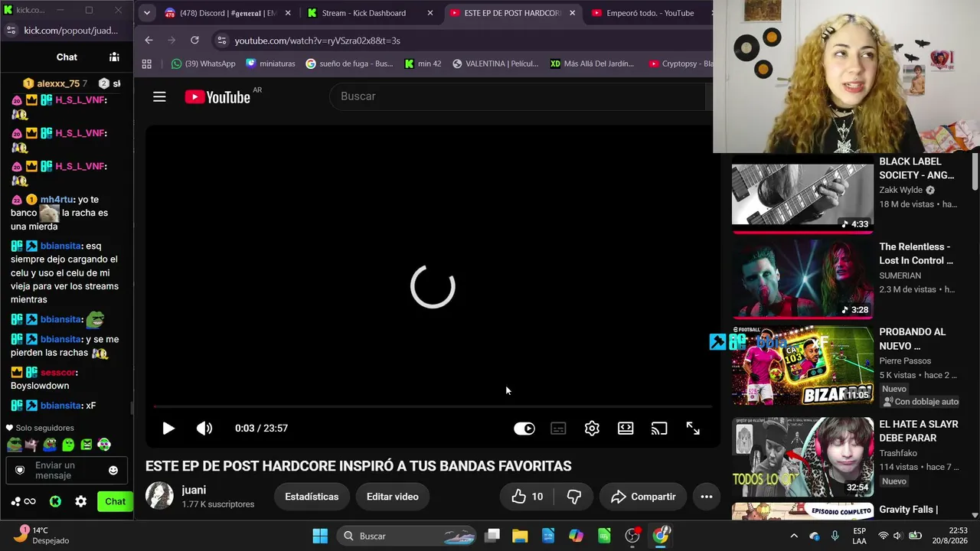Go back in the YouTube browser window
Viewport: 980px width, 551px height.
pos(149,41)
